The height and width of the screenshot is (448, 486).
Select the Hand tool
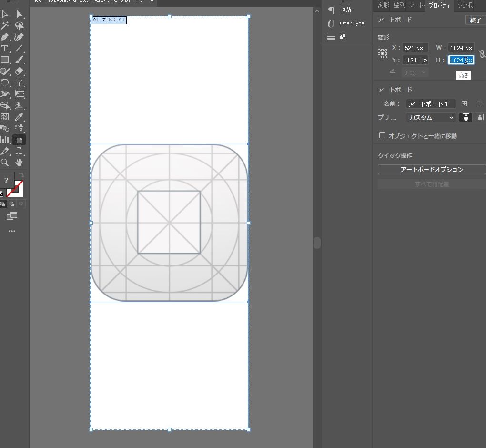click(x=20, y=163)
